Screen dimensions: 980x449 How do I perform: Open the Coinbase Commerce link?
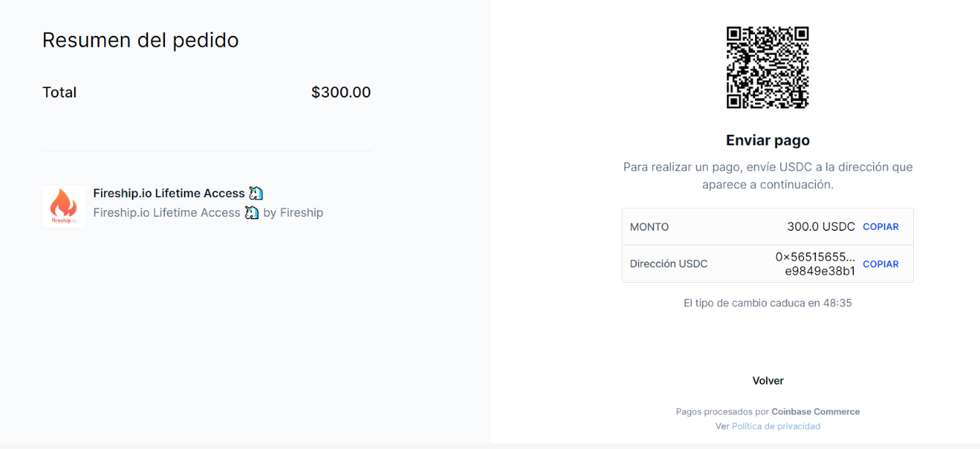pyautogui.click(x=816, y=411)
